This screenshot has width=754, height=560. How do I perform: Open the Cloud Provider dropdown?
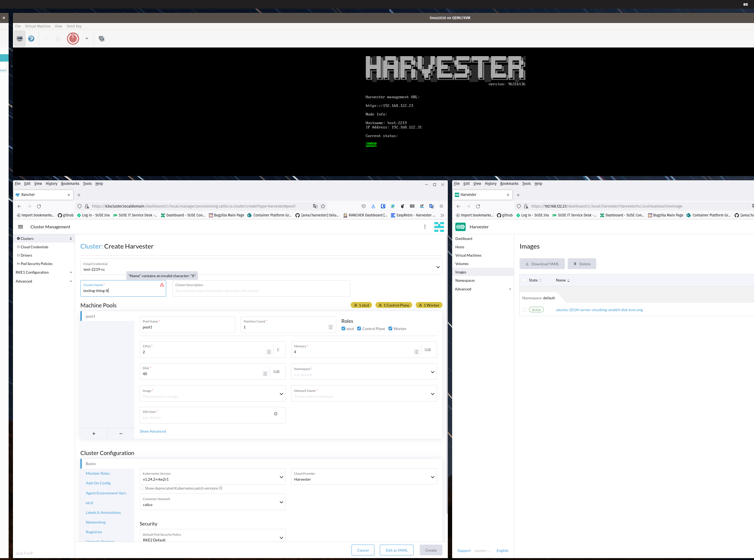364,477
